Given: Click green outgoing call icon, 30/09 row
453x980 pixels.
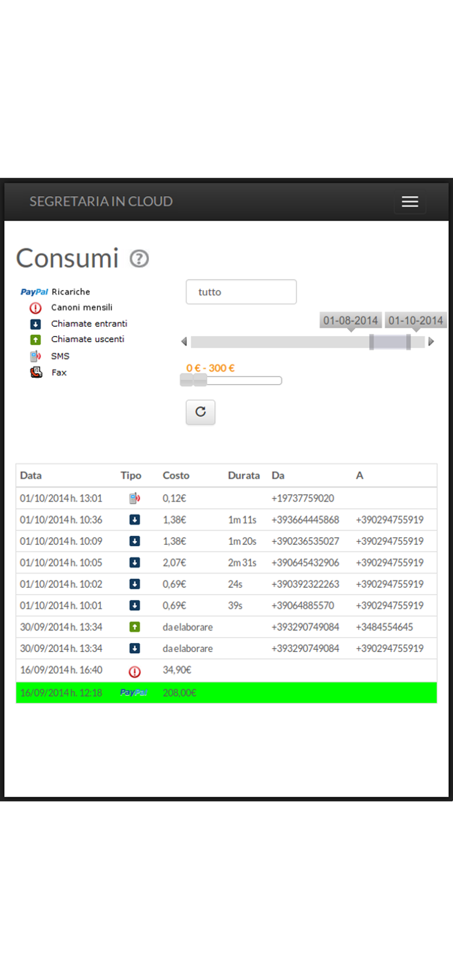Looking at the screenshot, I should coord(135,627).
